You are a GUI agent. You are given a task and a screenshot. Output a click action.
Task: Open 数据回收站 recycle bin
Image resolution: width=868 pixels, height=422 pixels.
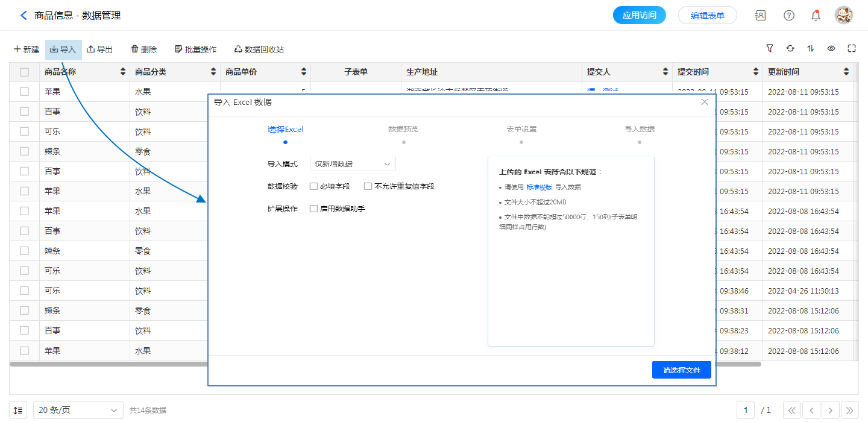tap(259, 49)
